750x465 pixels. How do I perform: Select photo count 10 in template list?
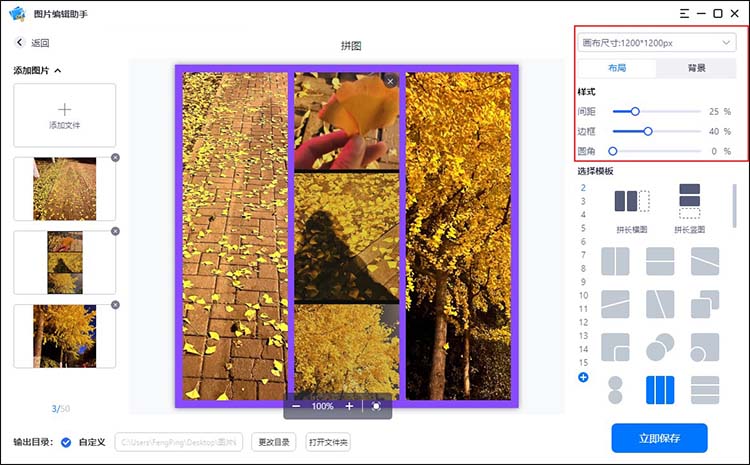[x=583, y=295]
